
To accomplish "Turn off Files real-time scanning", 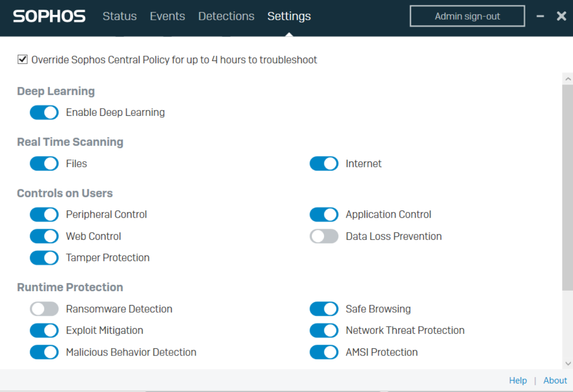I will pyautogui.click(x=44, y=163).
